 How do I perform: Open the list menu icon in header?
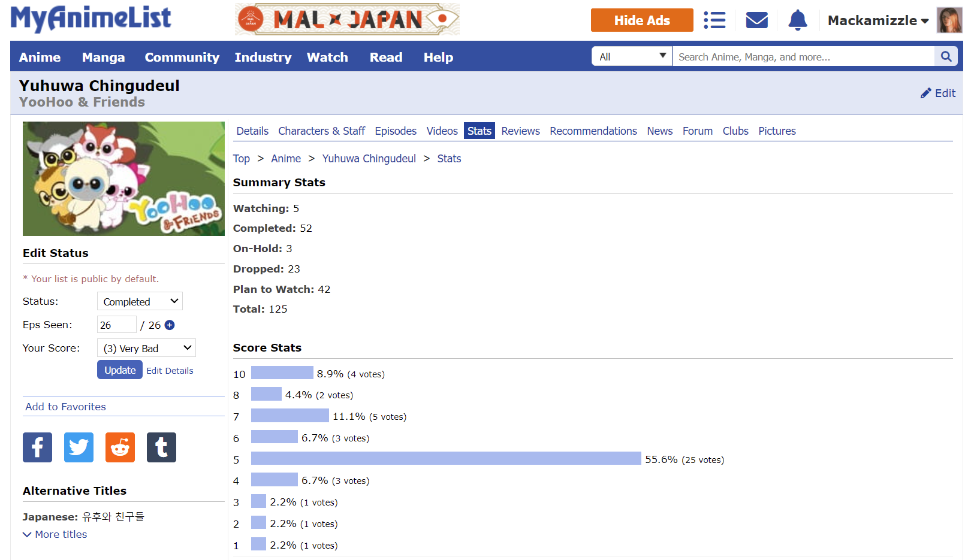tap(714, 20)
